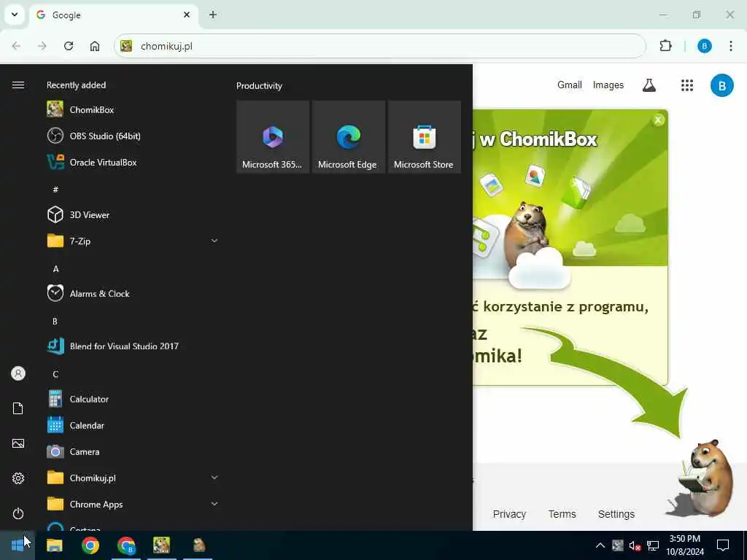Expand the Chrome Apps folder

pyautogui.click(x=132, y=504)
